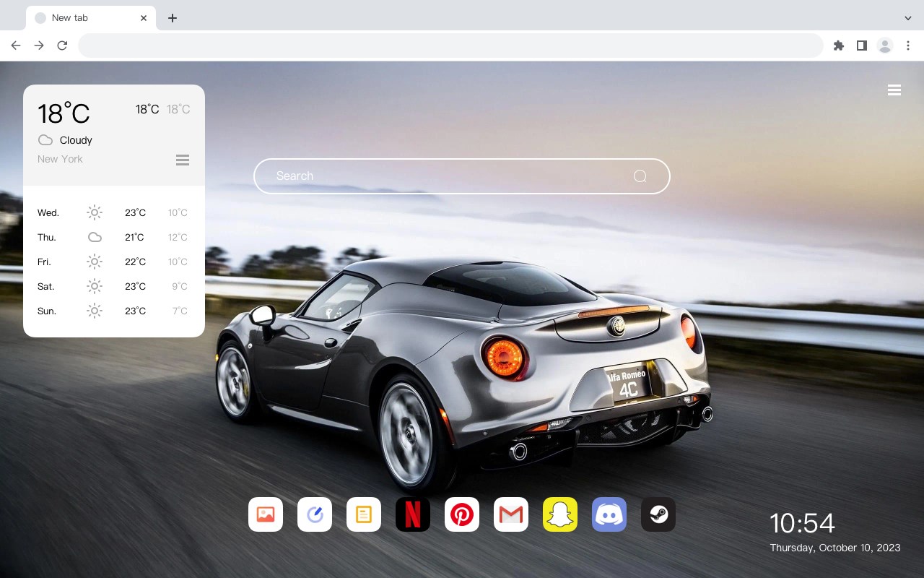Toggle the browser side panel icon
Image resolution: width=924 pixels, height=578 pixels.
pyautogui.click(x=861, y=46)
